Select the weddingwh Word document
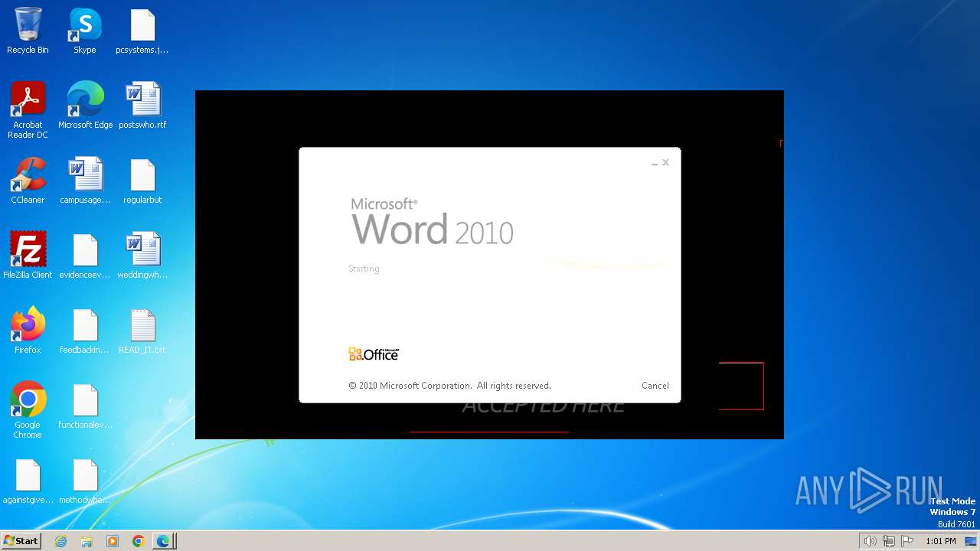980x551 pixels. [142, 256]
